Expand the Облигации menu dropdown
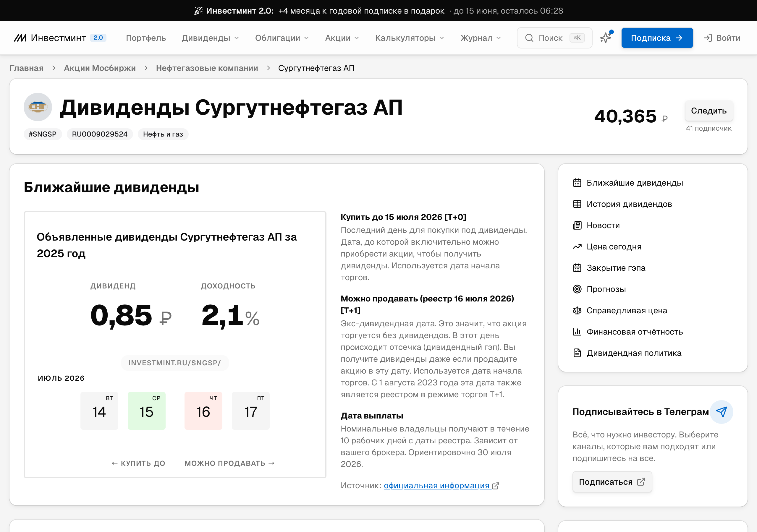Screen dimensions: 757x532 pyautogui.click(x=282, y=38)
